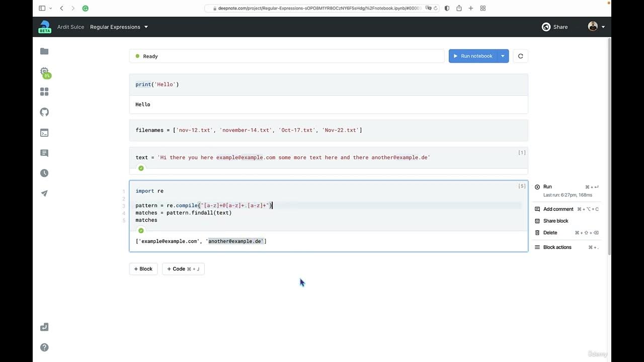Image resolution: width=644 pixels, height=362 pixels.
Task: Open the Files folder sidebar icon
Action: pos(44,51)
